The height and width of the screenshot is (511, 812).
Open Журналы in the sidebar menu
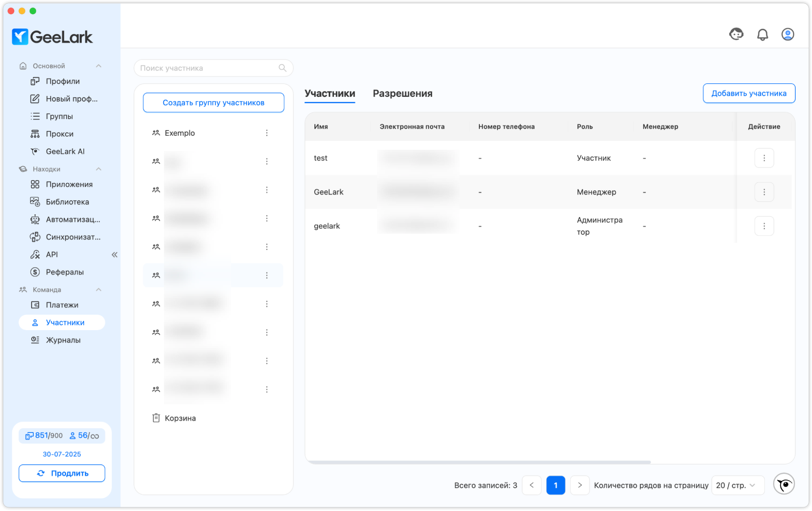63,340
